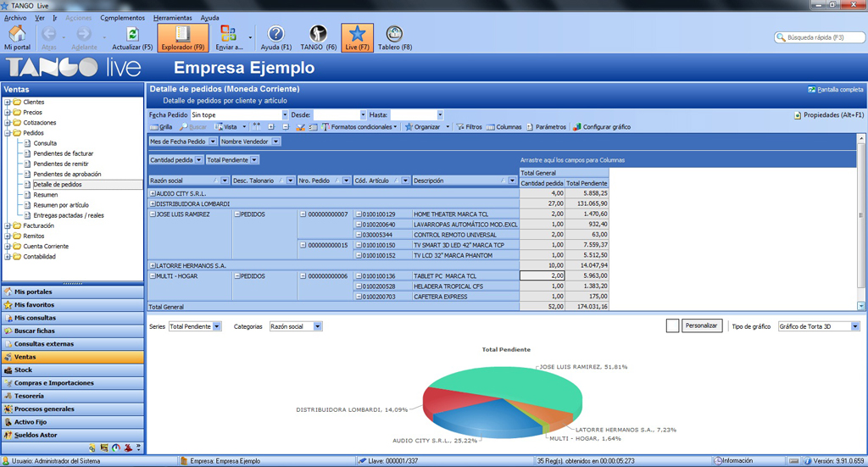Select Resumen por artículo report
The height and width of the screenshot is (467, 868).
(x=61, y=205)
